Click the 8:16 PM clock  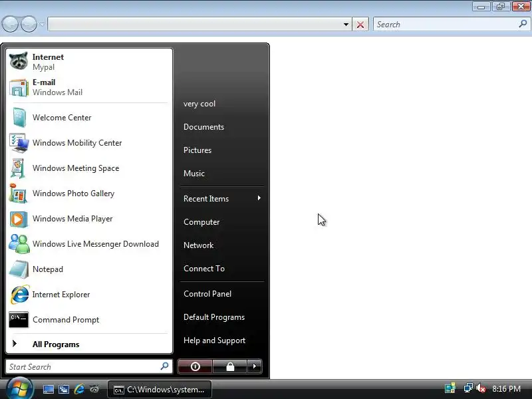[506, 388]
